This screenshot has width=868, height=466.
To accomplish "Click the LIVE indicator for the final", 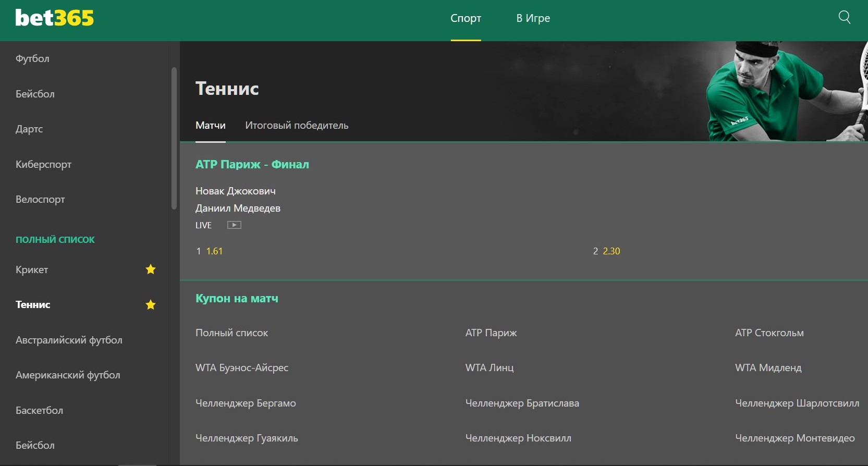I will 203,225.
